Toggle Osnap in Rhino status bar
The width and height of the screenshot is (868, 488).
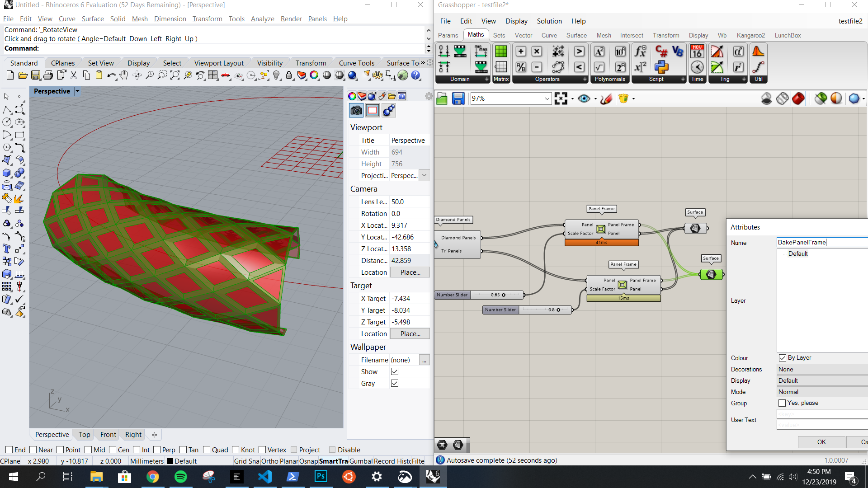coord(308,461)
